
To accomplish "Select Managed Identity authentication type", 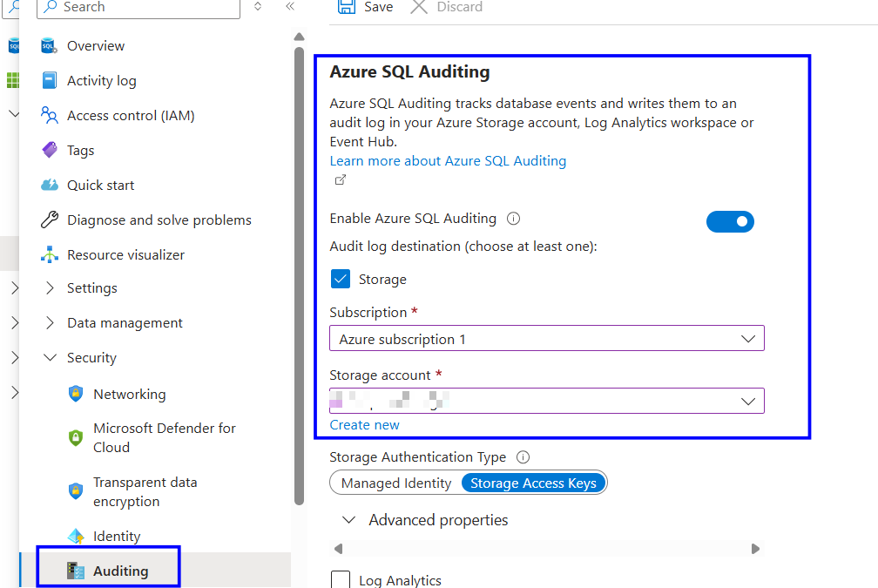I will [396, 483].
